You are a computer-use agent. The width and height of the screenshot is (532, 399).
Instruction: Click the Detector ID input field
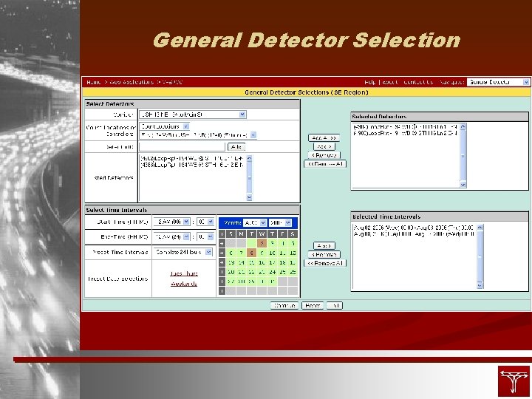pyautogui.click(x=183, y=146)
